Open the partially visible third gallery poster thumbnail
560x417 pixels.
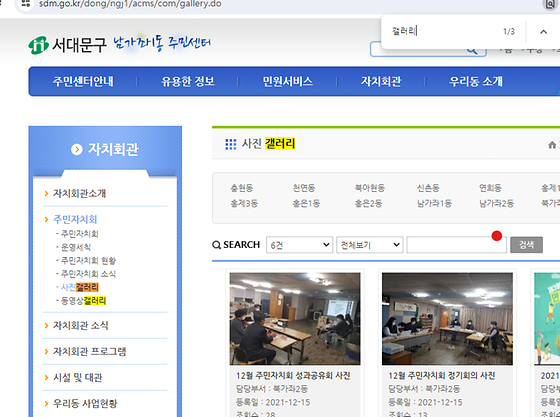point(547,319)
